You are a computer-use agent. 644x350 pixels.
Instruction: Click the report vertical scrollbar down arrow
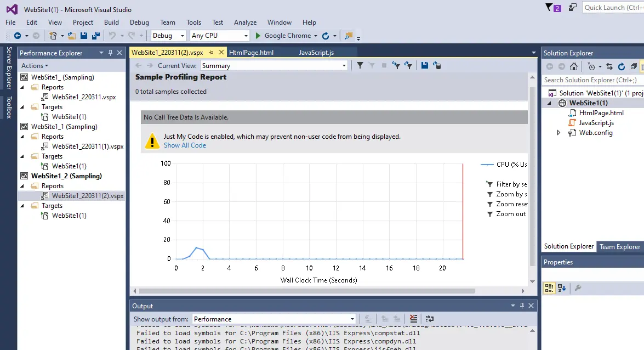point(532,282)
